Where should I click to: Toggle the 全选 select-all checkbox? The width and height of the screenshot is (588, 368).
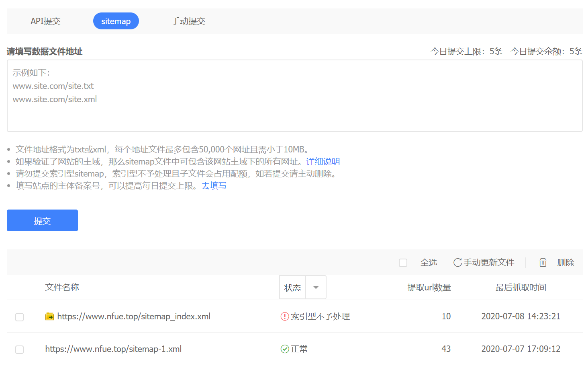point(403,263)
